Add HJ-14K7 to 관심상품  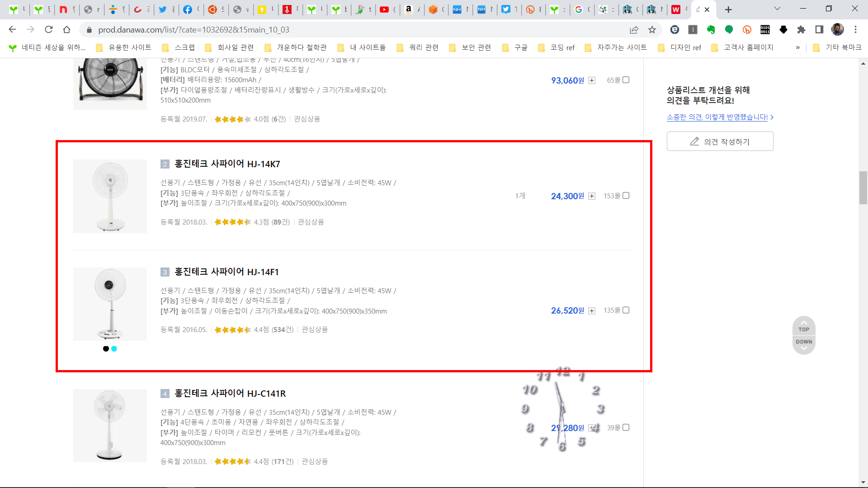(311, 222)
